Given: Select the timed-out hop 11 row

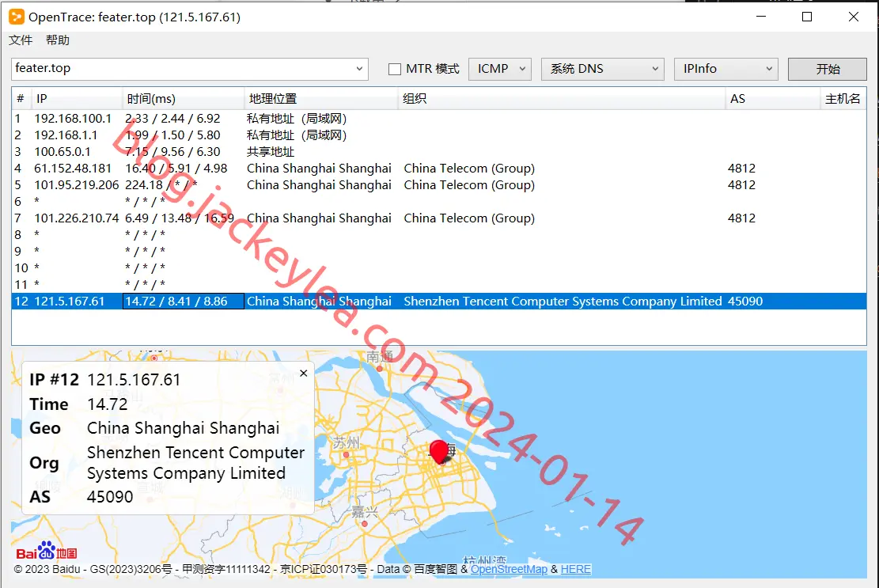Looking at the screenshot, I should pos(439,284).
